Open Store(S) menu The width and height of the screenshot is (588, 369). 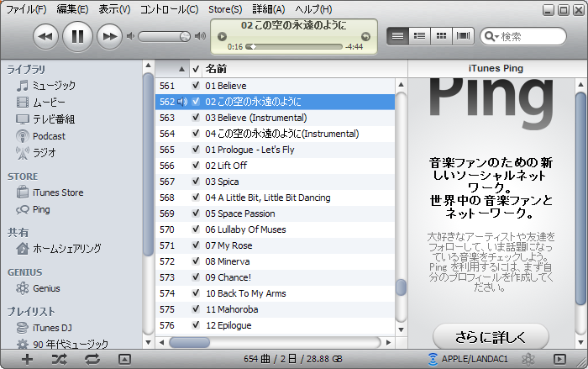click(x=225, y=9)
